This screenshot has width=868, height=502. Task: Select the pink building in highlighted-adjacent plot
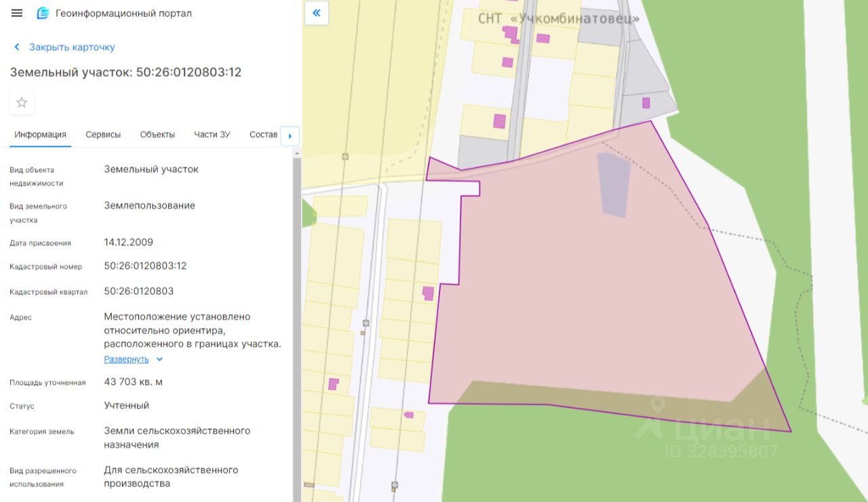coord(428,293)
